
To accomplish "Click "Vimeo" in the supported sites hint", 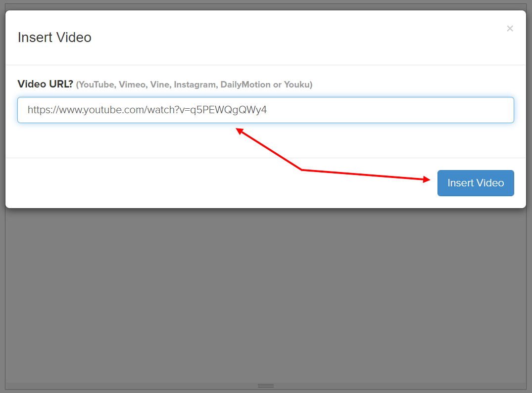I will 132,85.
